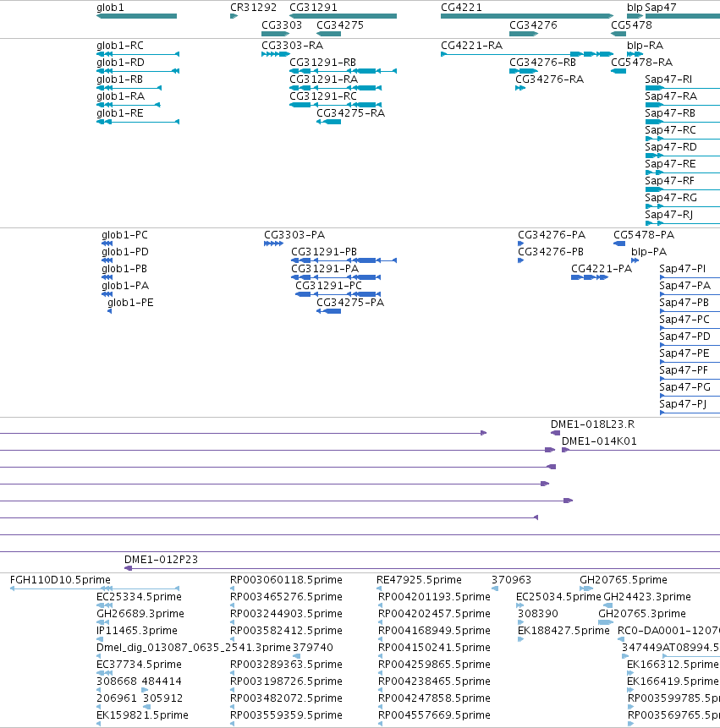The image size is (720, 728).
Task: Click the CG5478 gene label
Action: click(x=631, y=25)
